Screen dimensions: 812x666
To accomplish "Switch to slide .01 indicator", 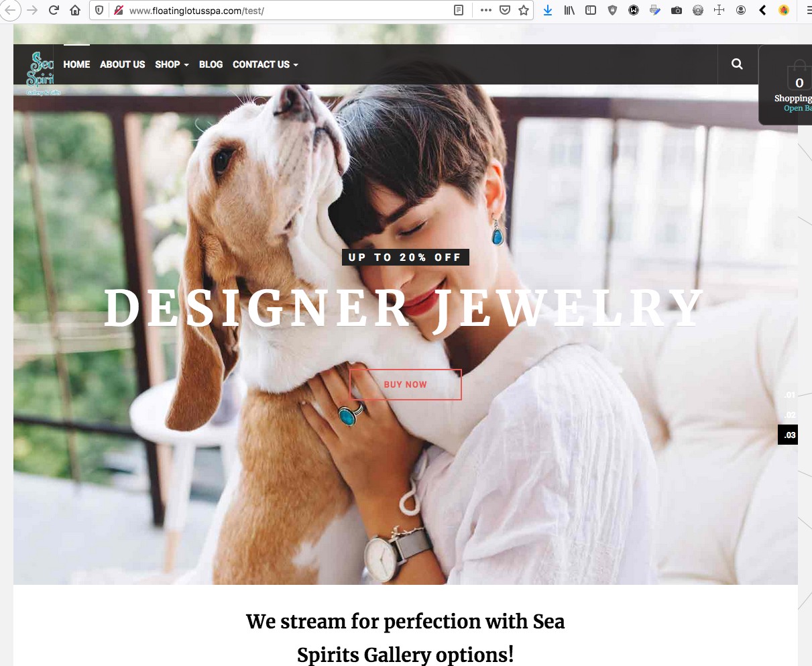I will (x=790, y=395).
